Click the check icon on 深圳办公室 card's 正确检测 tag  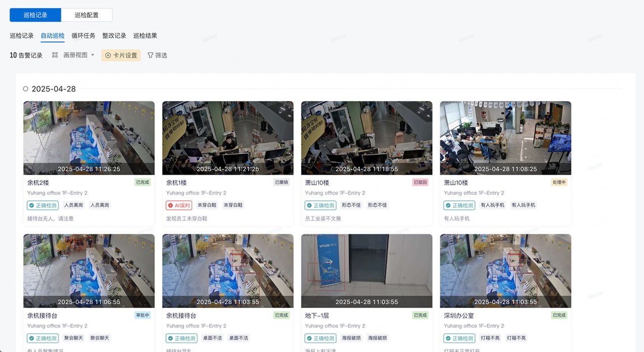tap(448, 338)
